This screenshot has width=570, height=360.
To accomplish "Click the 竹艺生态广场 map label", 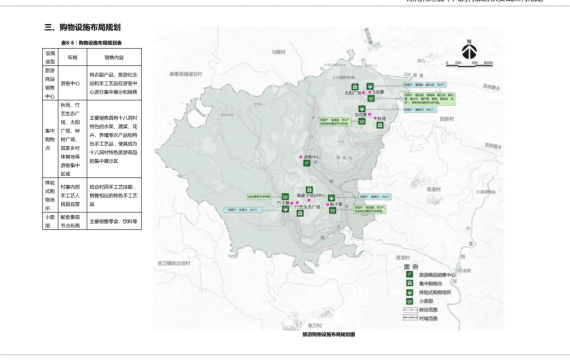I will [x=308, y=207].
